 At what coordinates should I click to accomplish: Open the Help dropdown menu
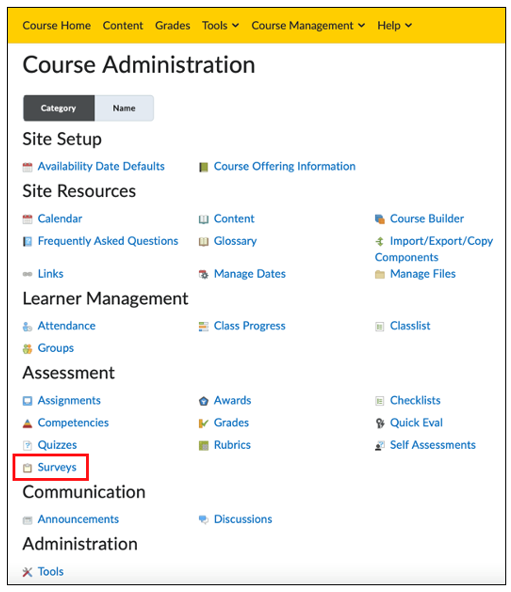pyautogui.click(x=394, y=25)
